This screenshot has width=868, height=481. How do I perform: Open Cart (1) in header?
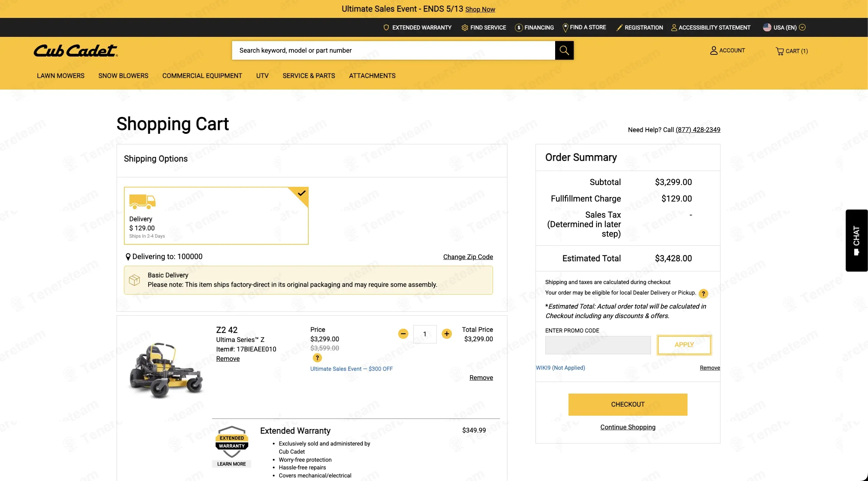(x=791, y=51)
